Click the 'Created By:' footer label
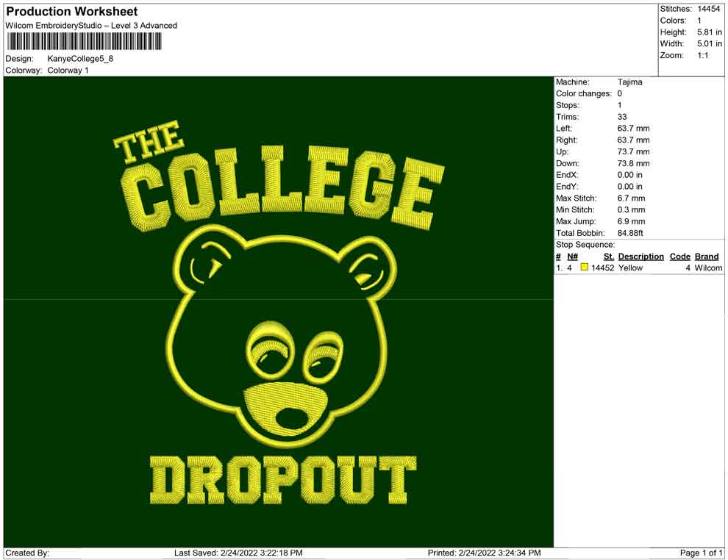The width and height of the screenshot is (728, 560). tap(27, 553)
